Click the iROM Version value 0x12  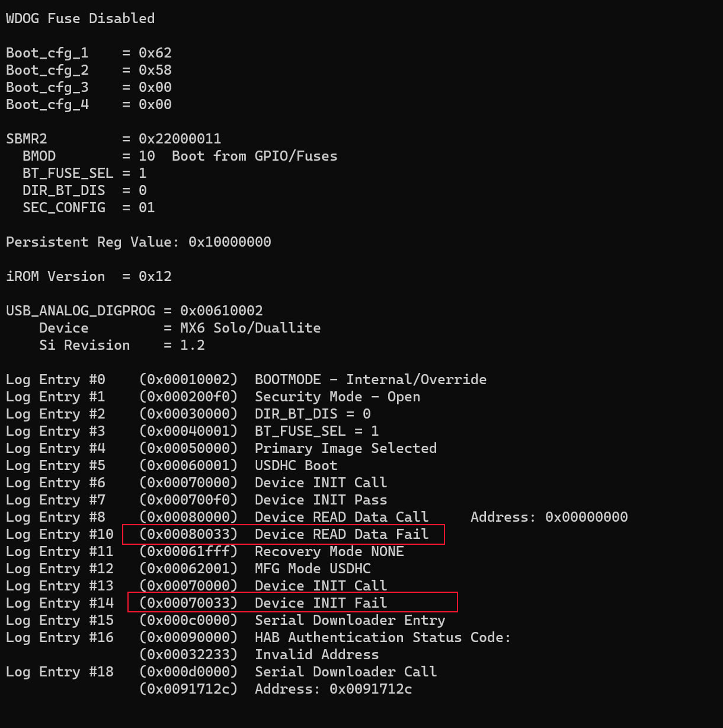pos(155,276)
